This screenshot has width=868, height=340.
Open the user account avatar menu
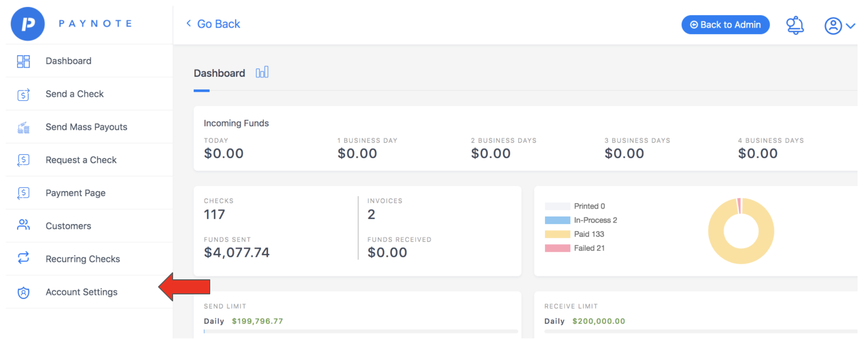click(833, 26)
